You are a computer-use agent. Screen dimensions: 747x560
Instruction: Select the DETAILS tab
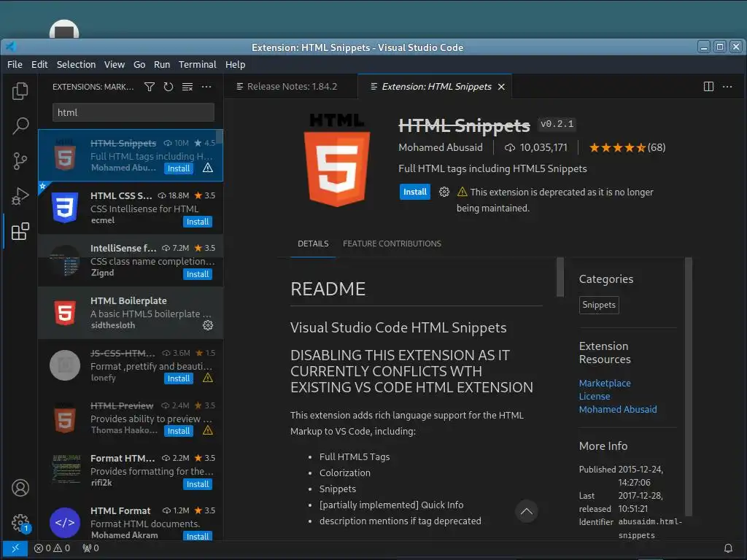click(x=313, y=244)
